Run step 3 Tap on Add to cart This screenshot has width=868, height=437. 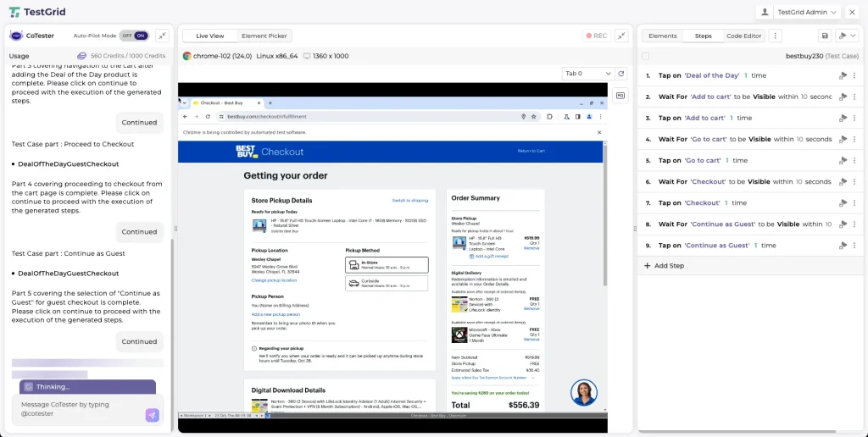pos(843,119)
